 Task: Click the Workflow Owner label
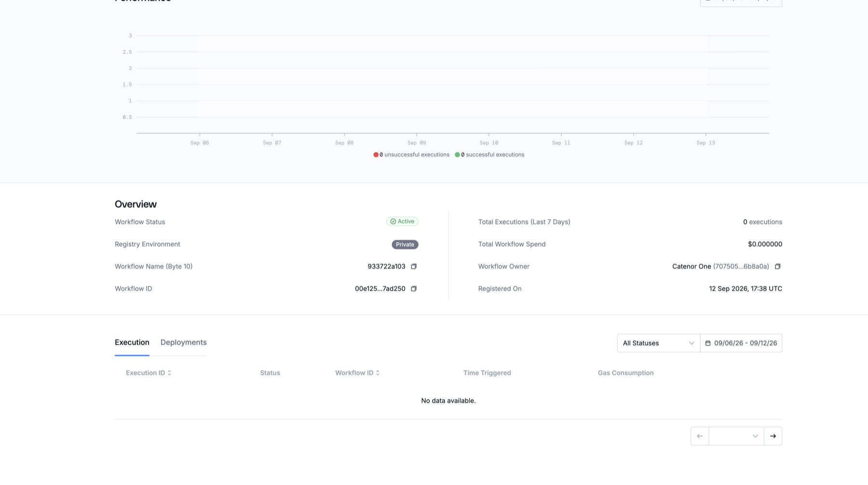[504, 267]
